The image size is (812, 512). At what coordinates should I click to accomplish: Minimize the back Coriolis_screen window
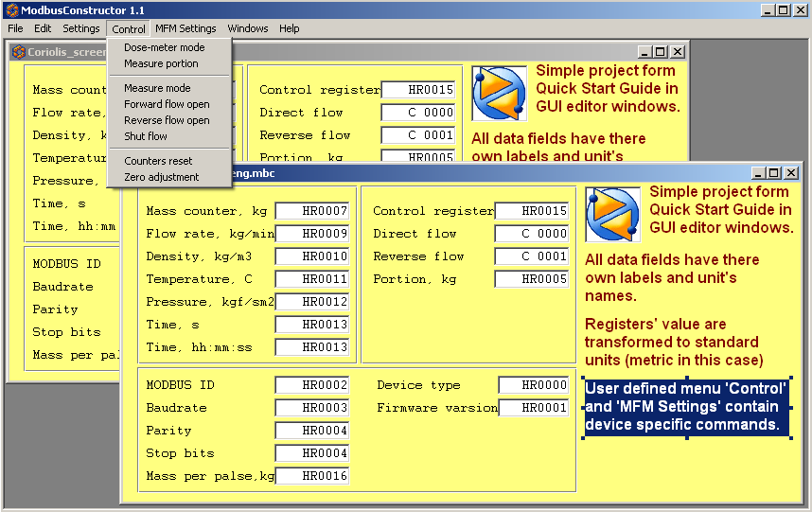coord(644,52)
